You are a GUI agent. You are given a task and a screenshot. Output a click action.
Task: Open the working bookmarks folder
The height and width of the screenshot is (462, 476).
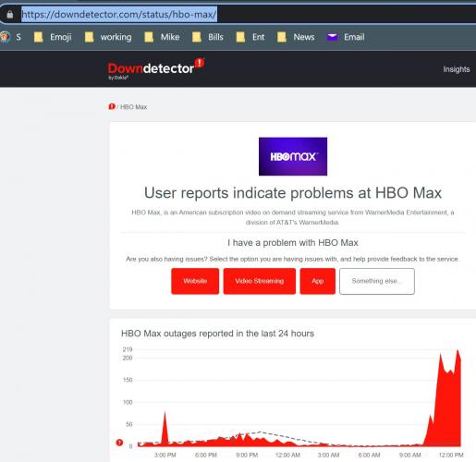(108, 37)
